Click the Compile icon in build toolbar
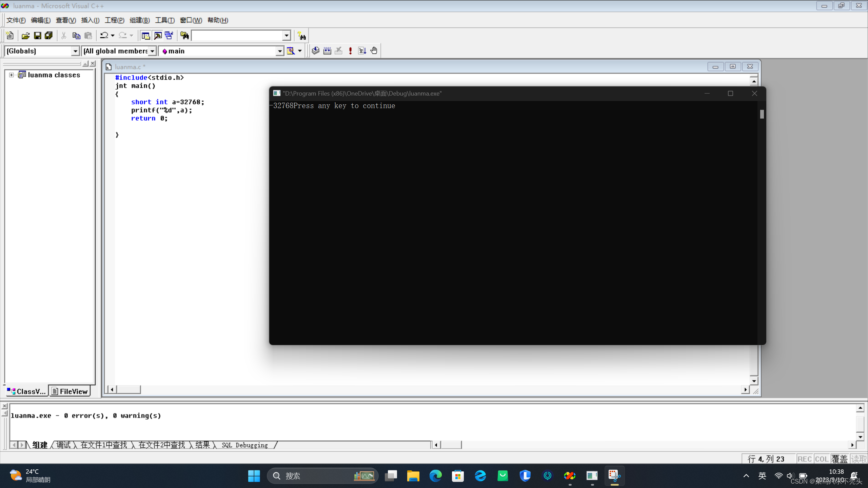This screenshot has height=488, width=868. (x=315, y=51)
